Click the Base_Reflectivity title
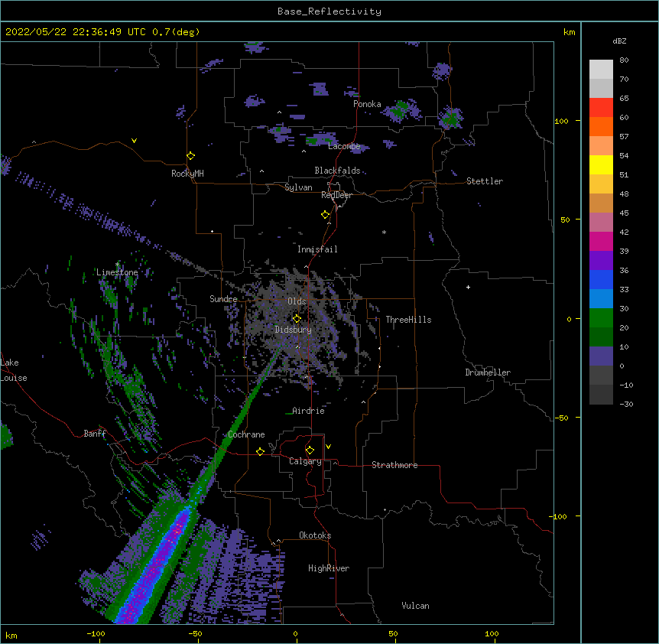 point(329,11)
